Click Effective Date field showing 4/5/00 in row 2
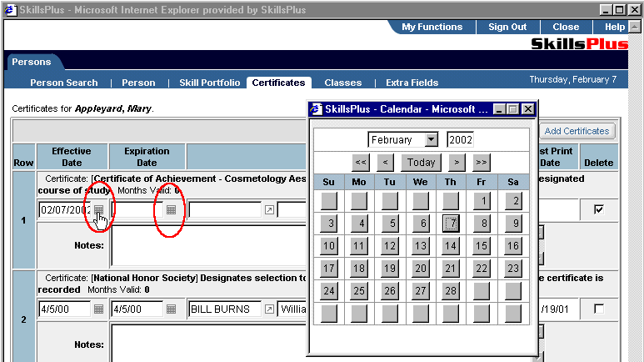Viewport: 644px width, 362px height. point(65,309)
